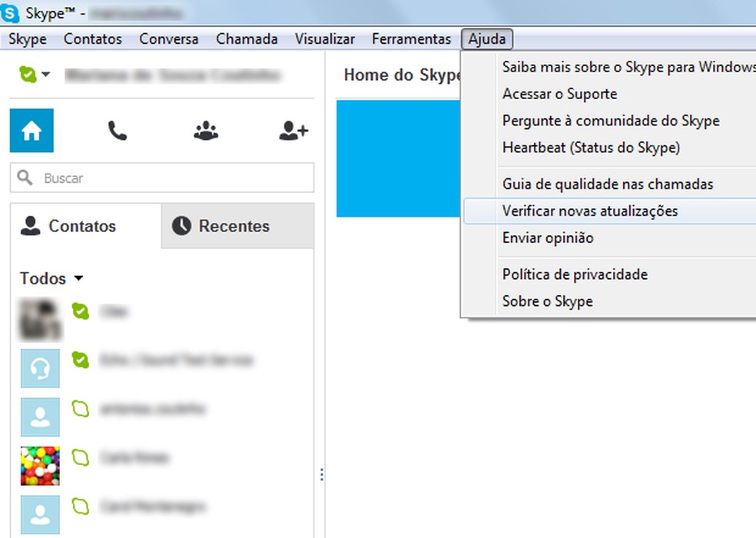Click inside the Buscar search field
The height and width of the screenshot is (538, 756).
(162, 178)
